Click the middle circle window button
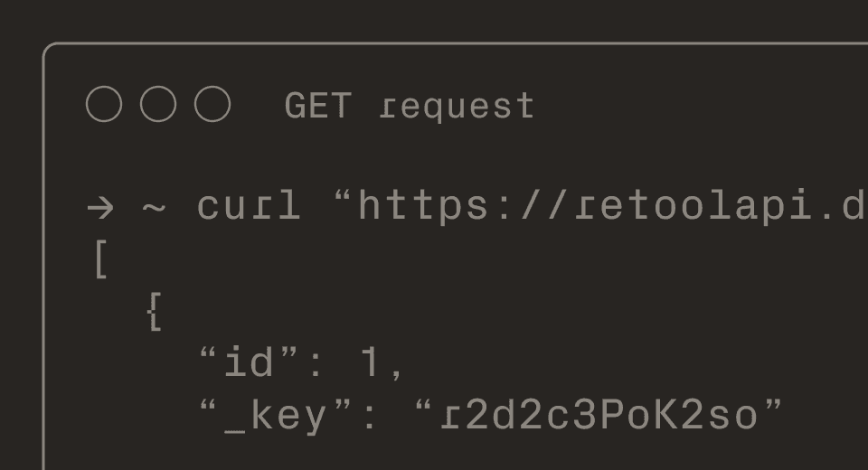 pos(158,105)
